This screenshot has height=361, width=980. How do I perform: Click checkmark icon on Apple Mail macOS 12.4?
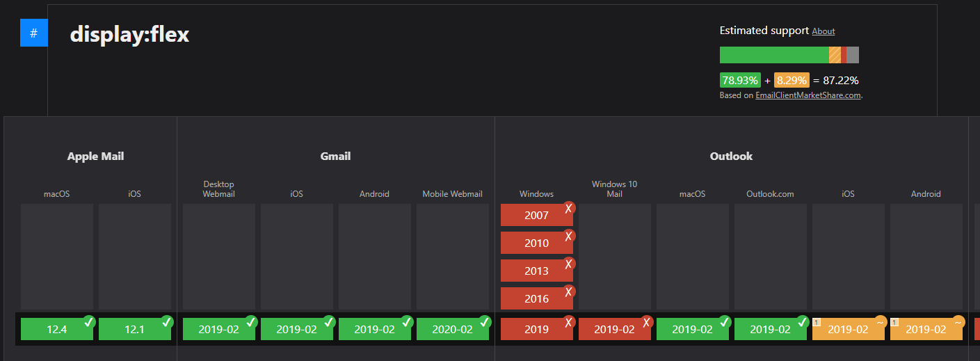click(x=88, y=322)
